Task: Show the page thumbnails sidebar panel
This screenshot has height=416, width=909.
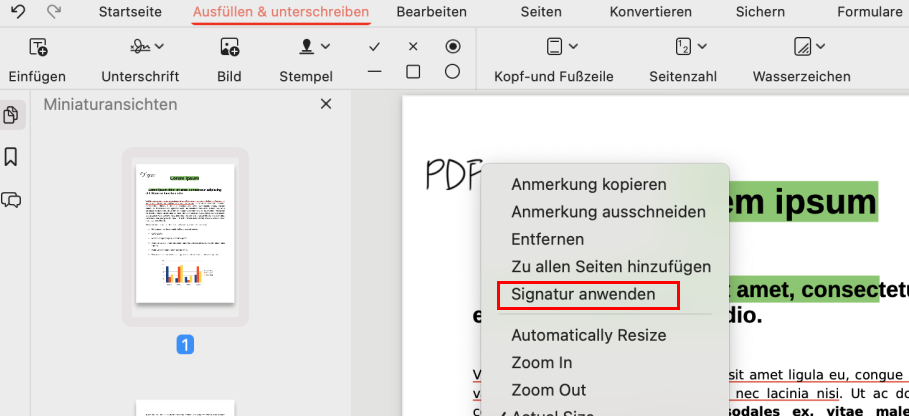Action: [x=11, y=115]
